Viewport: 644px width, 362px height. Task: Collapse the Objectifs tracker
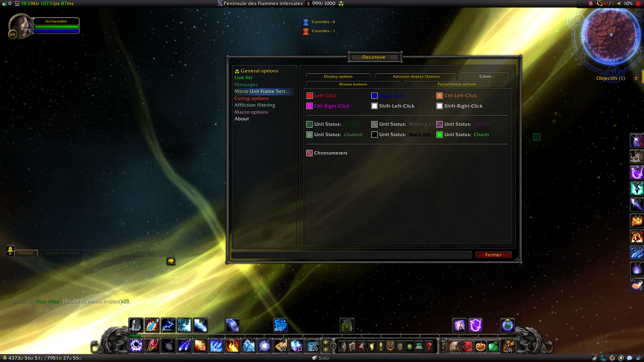pos(636,78)
